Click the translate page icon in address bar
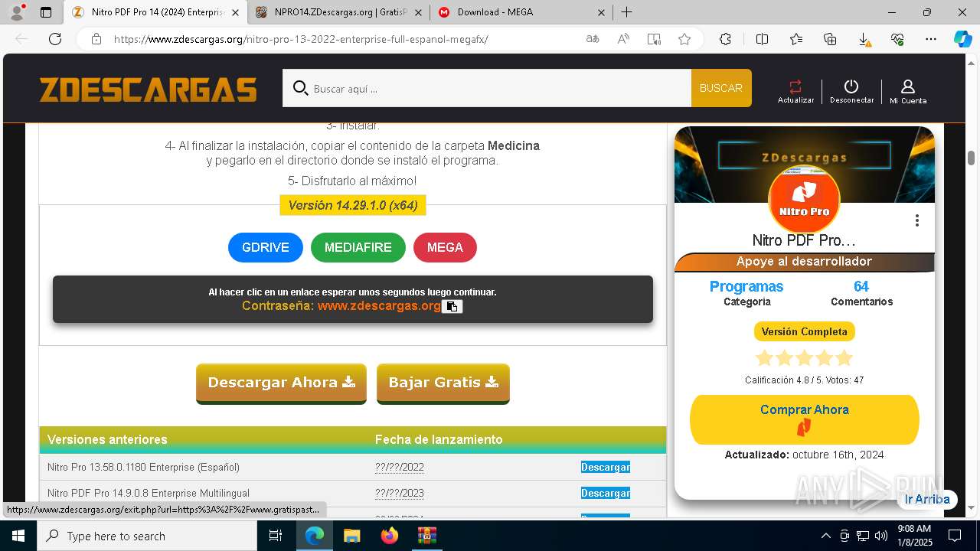 point(593,39)
